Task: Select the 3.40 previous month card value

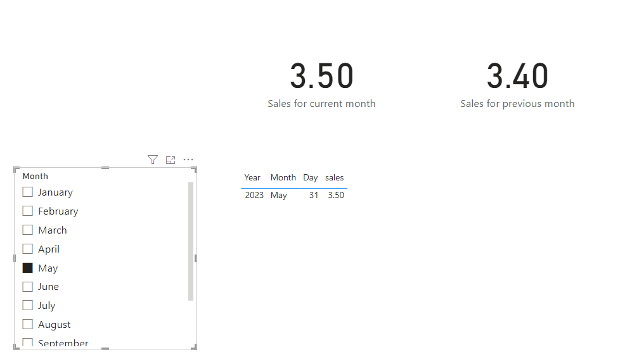Action: pyautogui.click(x=517, y=76)
